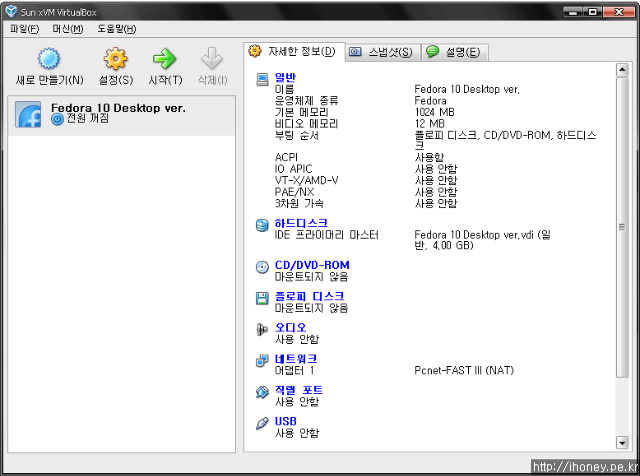Click the '어댑터 1' network label
This screenshot has height=476, width=640.
pyautogui.click(x=295, y=370)
